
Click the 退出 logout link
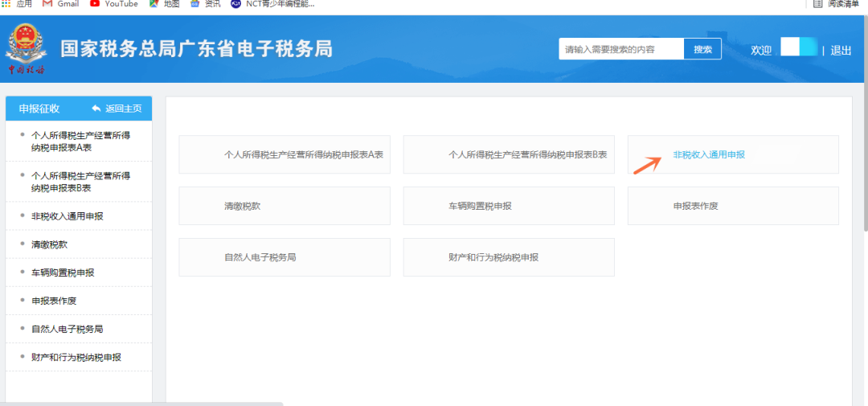pyautogui.click(x=841, y=51)
